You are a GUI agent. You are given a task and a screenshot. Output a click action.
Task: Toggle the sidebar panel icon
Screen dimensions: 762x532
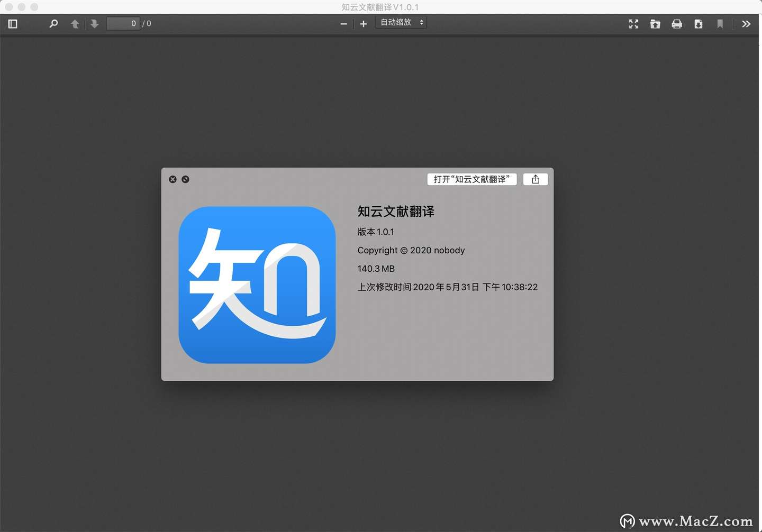coord(13,24)
